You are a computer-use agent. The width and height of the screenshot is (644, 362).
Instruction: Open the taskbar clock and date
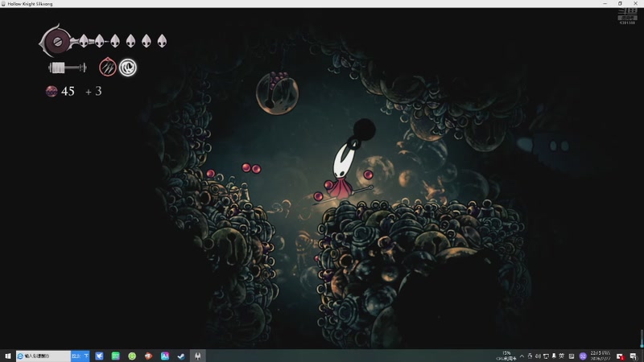point(601,356)
